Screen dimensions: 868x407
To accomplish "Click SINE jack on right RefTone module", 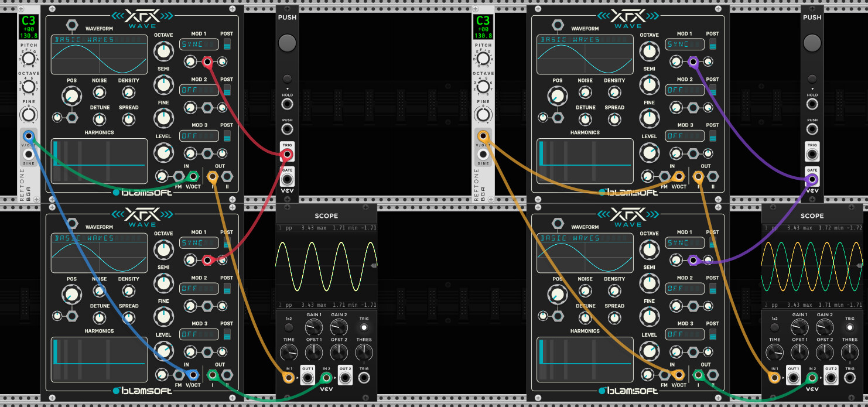I will (483, 155).
